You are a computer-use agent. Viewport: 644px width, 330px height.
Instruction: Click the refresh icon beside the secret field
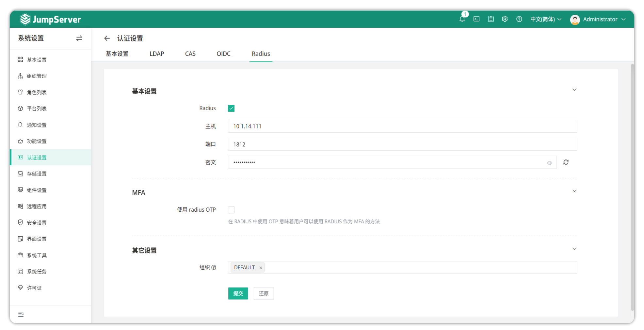pyautogui.click(x=566, y=162)
